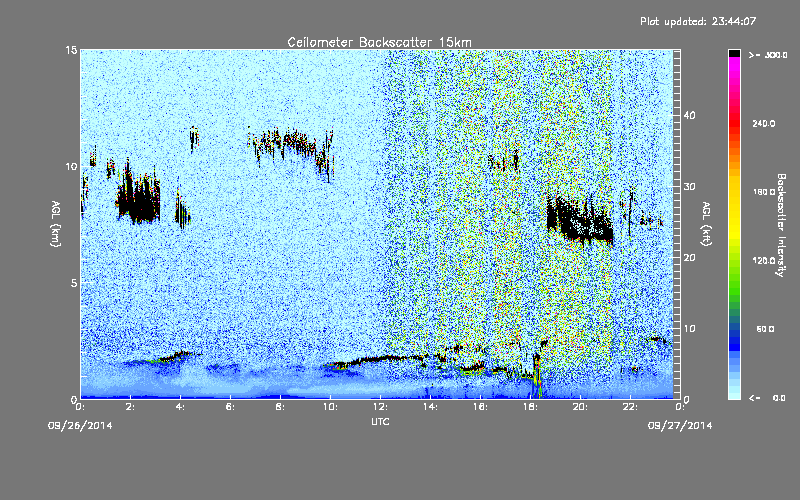
Task: Click the 30 kft tick label
Action: pyautogui.click(x=689, y=186)
